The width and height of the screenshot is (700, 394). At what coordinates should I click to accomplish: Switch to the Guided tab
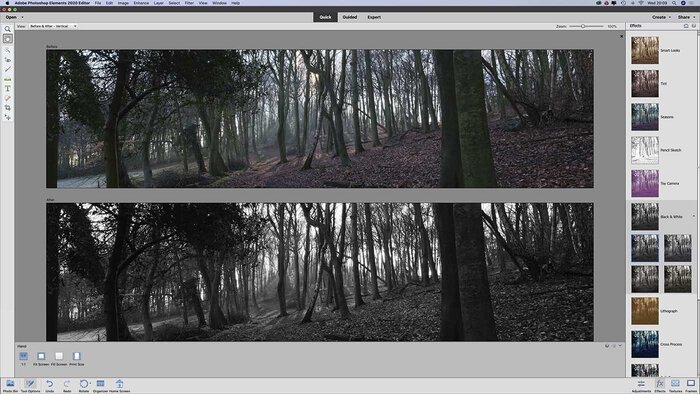coord(350,17)
